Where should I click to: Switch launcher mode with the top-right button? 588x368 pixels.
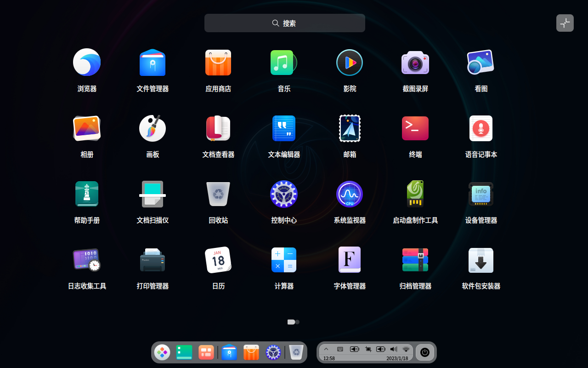(565, 23)
